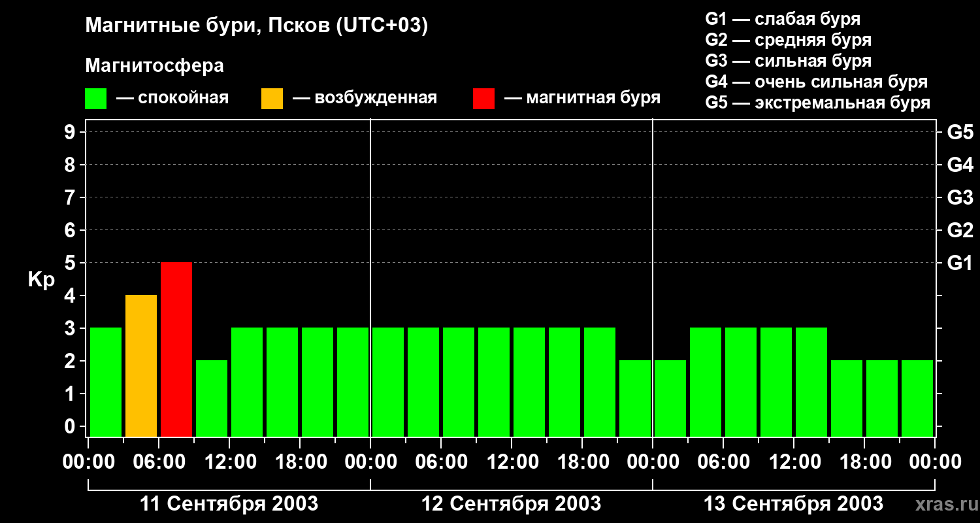Screen dimensions: 980x523
Task: Click the right-axis label 'G1'
Action: 960,263
